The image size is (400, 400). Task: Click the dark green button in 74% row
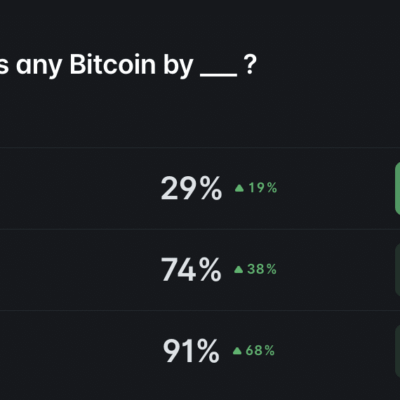(397, 269)
